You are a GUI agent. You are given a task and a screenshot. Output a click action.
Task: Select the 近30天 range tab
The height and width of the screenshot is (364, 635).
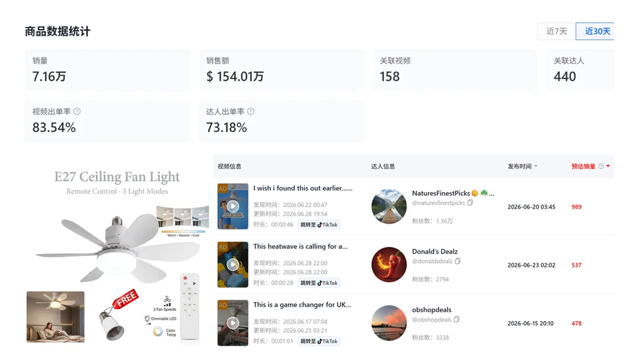click(x=595, y=31)
